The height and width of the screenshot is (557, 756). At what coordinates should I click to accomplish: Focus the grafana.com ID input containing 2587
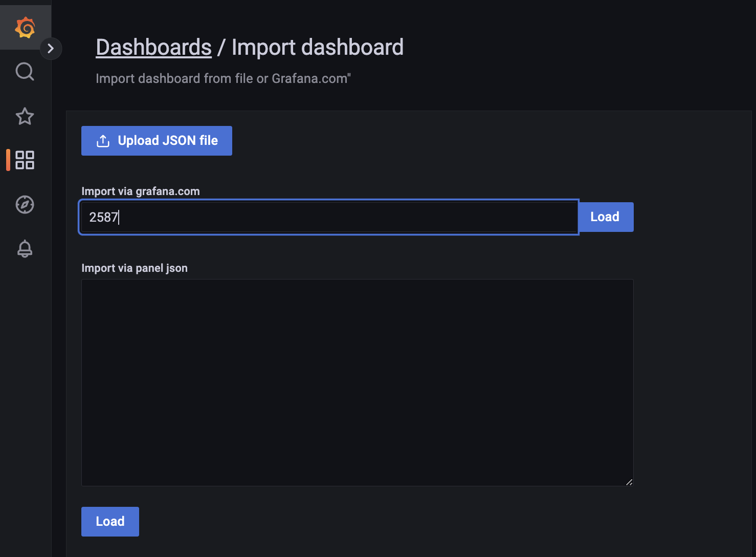pyautogui.click(x=329, y=217)
